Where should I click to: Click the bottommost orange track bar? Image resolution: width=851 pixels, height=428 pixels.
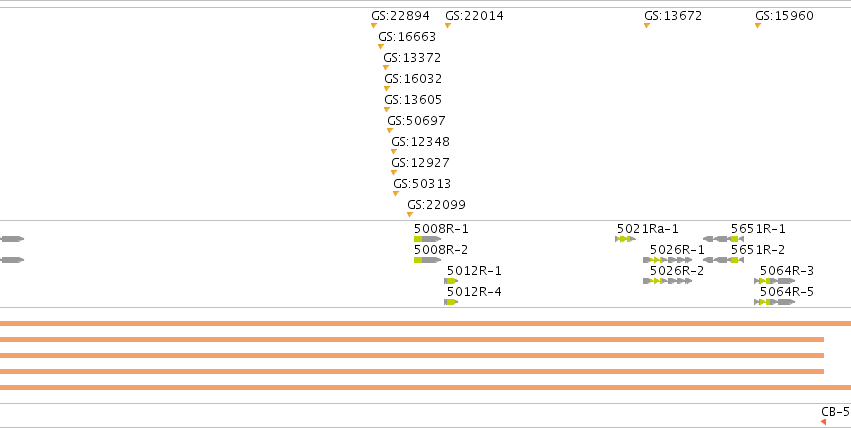426,387
